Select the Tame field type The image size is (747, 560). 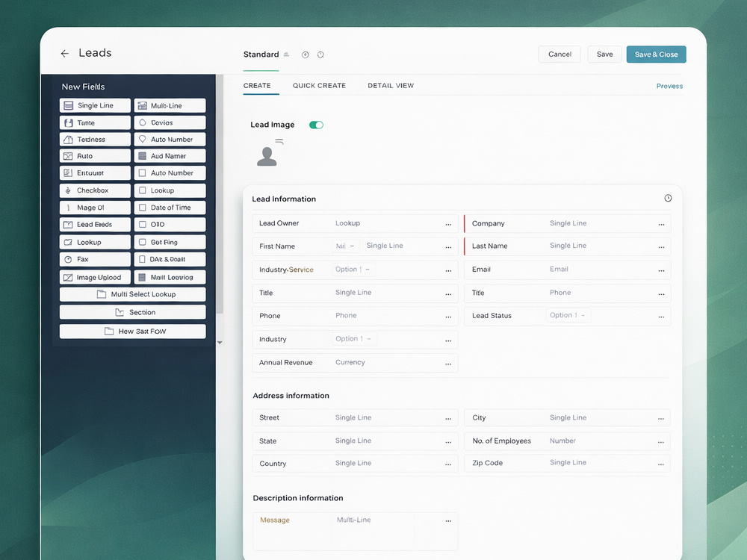coord(95,123)
